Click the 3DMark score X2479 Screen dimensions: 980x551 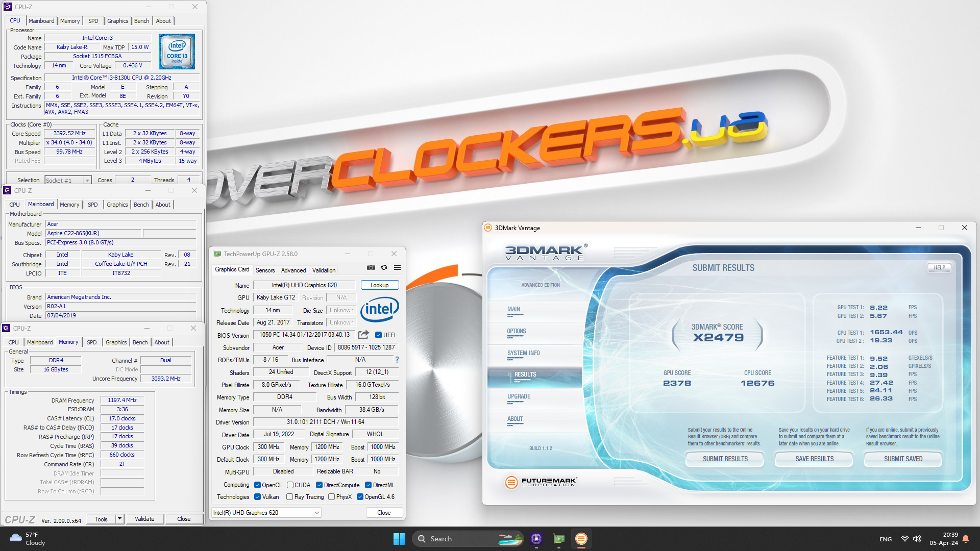tap(718, 337)
